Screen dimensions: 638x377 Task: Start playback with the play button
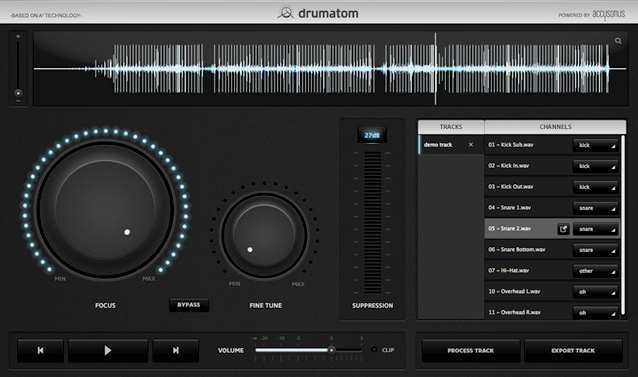point(108,350)
